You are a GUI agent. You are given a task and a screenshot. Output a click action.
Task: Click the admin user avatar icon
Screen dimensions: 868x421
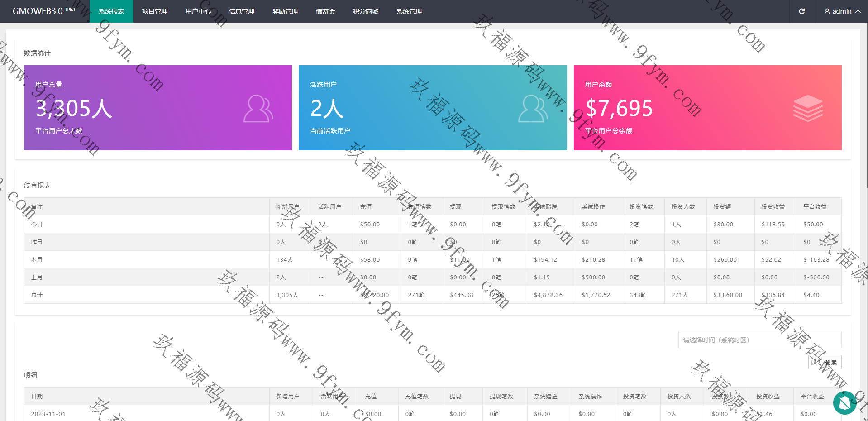[827, 11]
